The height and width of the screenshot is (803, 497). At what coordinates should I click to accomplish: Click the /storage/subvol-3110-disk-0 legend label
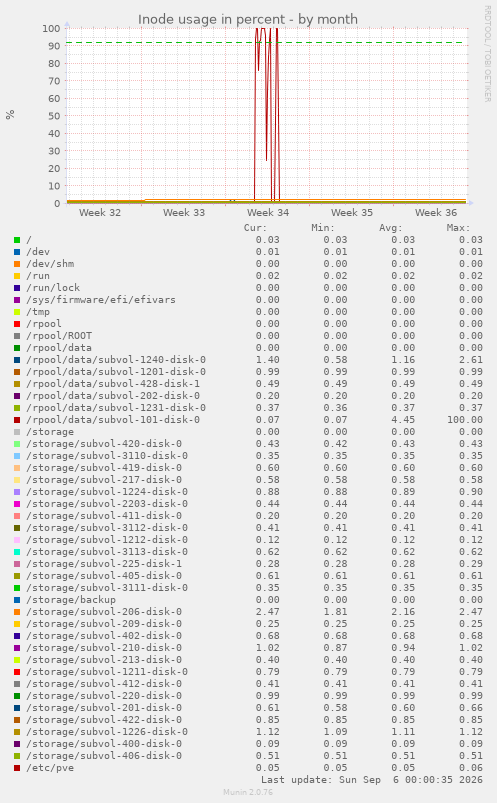[x=107, y=456]
